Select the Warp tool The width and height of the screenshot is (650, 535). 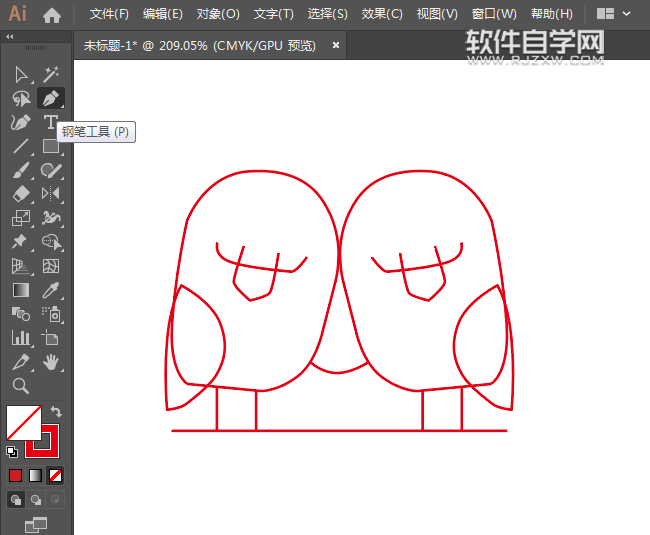[51, 218]
